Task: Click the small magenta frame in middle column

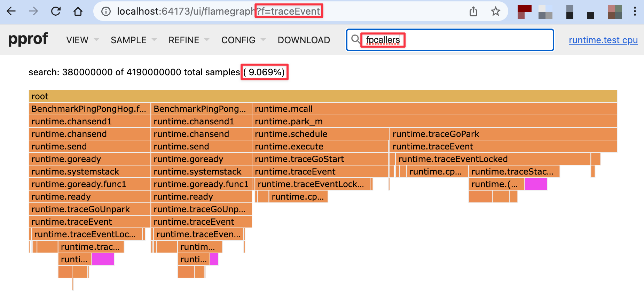Action: pos(214,259)
